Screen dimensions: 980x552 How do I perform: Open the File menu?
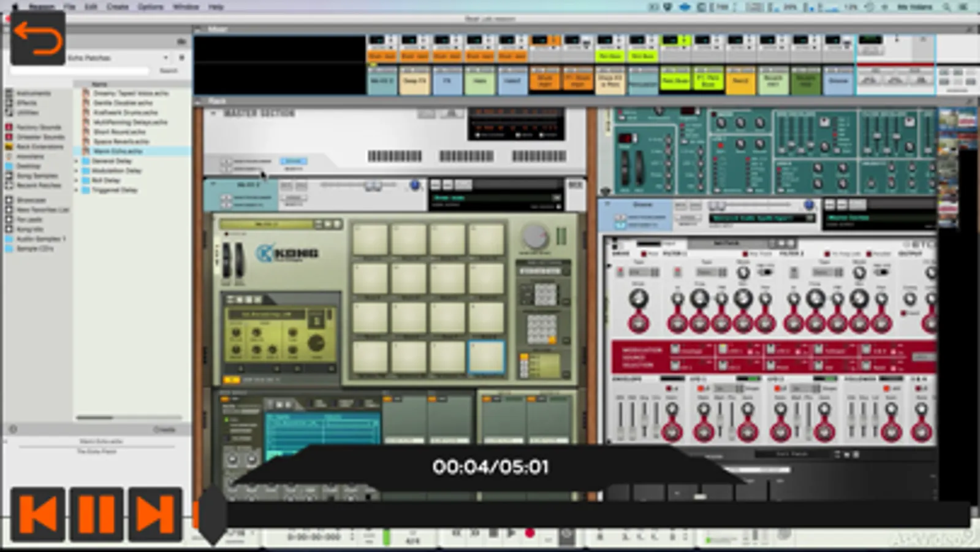69,7
